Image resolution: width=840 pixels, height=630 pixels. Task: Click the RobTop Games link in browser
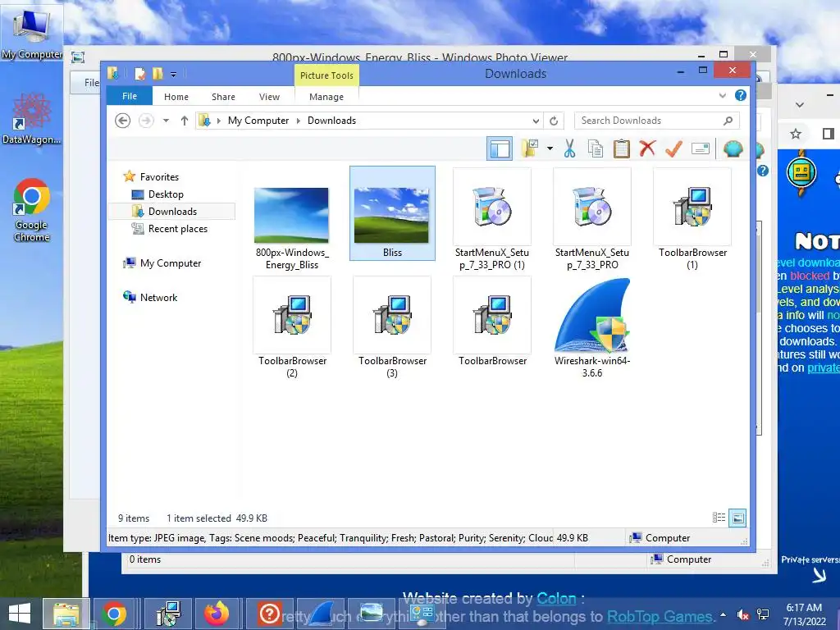tap(659, 617)
